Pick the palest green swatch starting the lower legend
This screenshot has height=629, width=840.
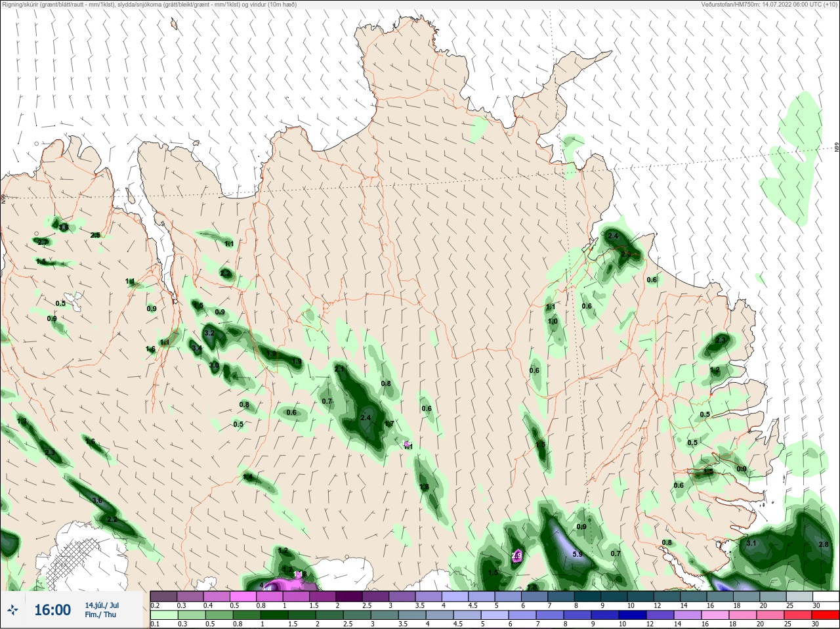pos(163,615)
